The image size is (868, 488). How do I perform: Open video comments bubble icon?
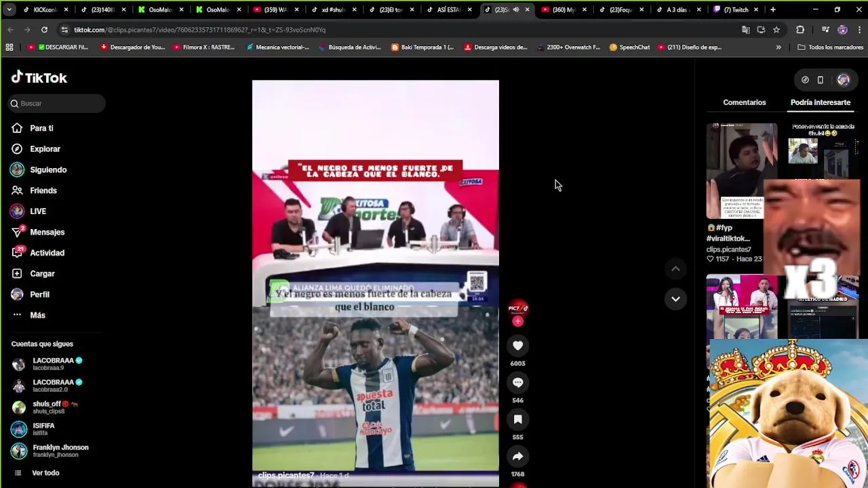(518, 382)
